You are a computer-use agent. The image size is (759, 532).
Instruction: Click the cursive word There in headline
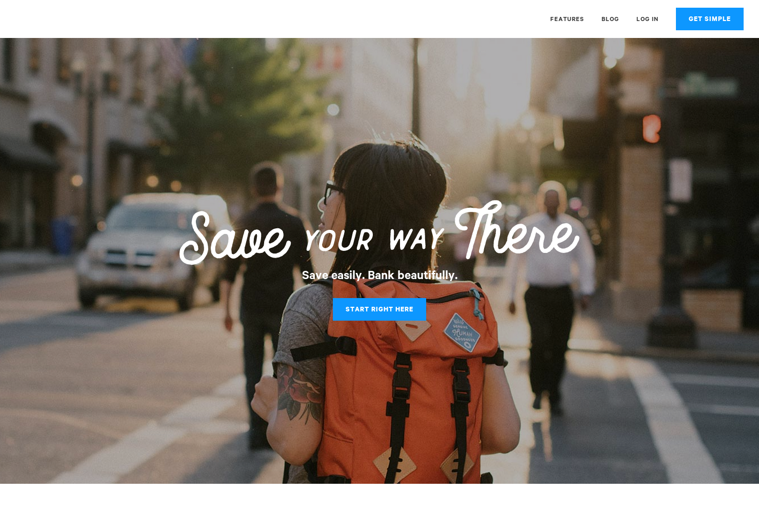click(x=516, y=230)
